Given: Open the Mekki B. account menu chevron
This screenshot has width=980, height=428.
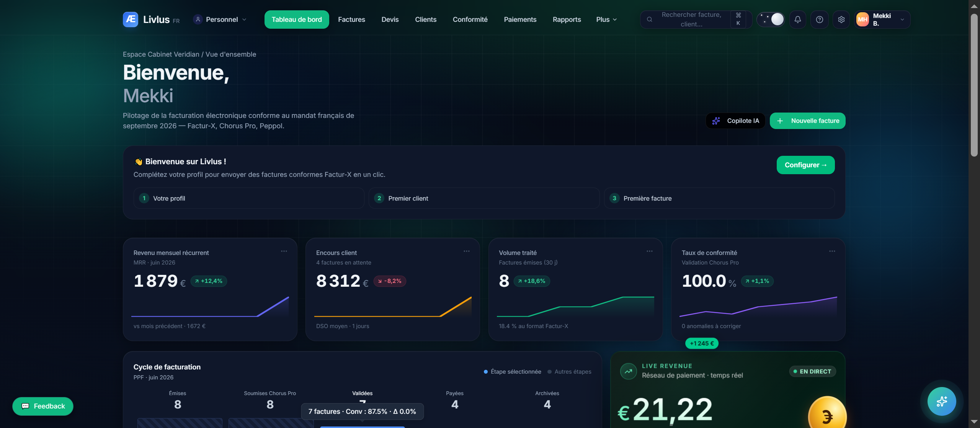Looking at the screenshot, I should pyautogui.click(x=902, y=20).
